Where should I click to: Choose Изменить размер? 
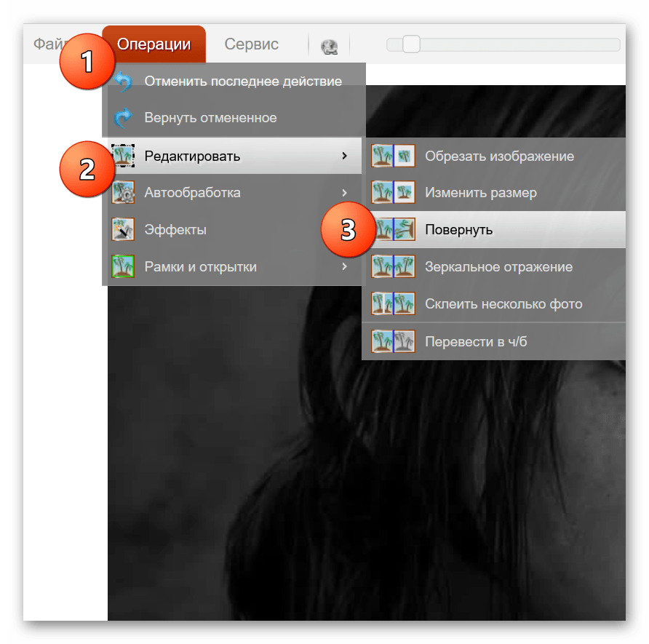494,192
